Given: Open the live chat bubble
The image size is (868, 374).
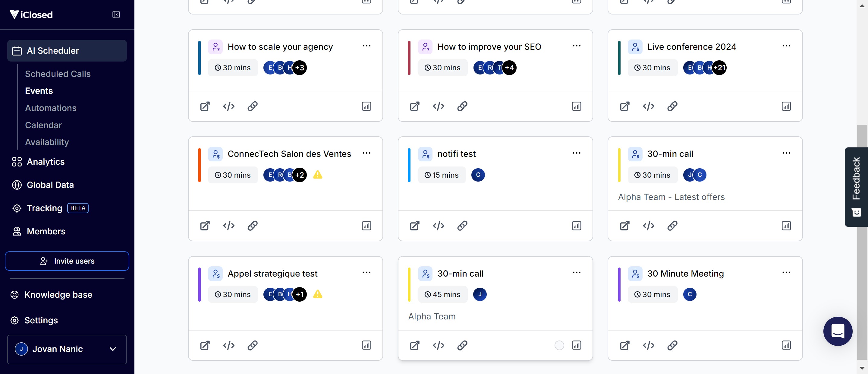Looking at the screenshot, I should pyautogui.click(x=837, y=331).
